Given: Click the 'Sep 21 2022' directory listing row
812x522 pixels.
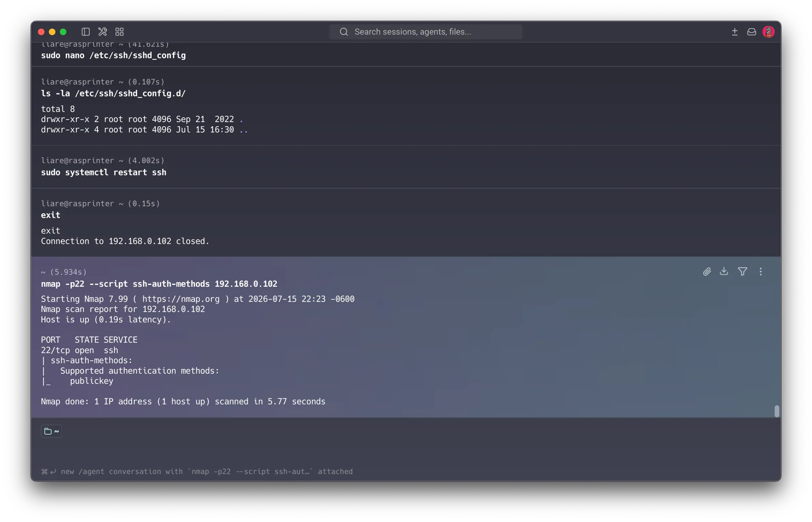Looking at the screenshot, I should (x=142, y=119).
